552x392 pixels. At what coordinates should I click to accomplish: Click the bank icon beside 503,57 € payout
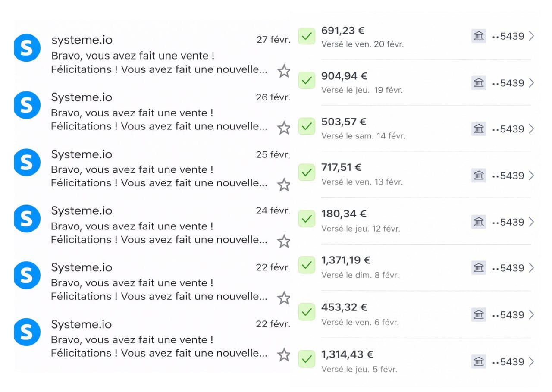tap(479, 129)
